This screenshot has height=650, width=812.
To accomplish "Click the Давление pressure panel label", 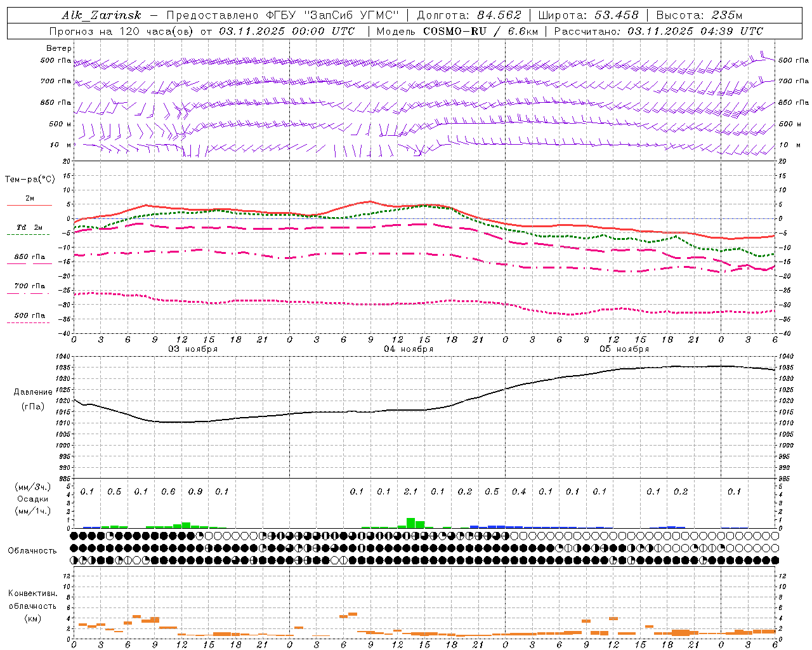I will click(33, 392).
